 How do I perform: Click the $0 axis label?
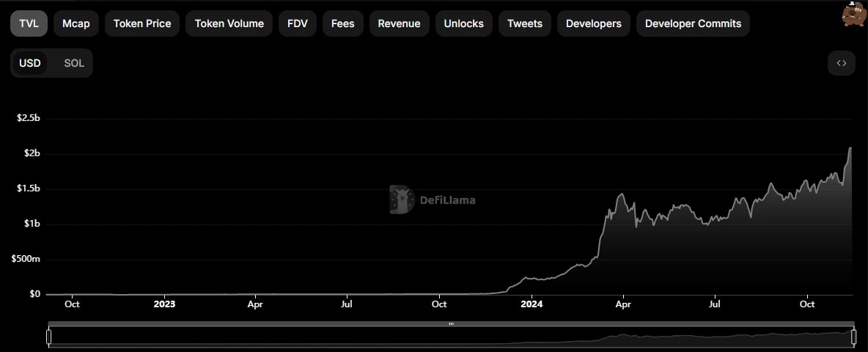35,294
